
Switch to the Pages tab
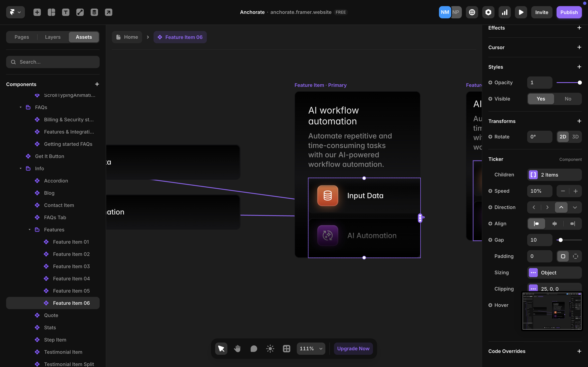pyautogui.click(x=22, y=37)
